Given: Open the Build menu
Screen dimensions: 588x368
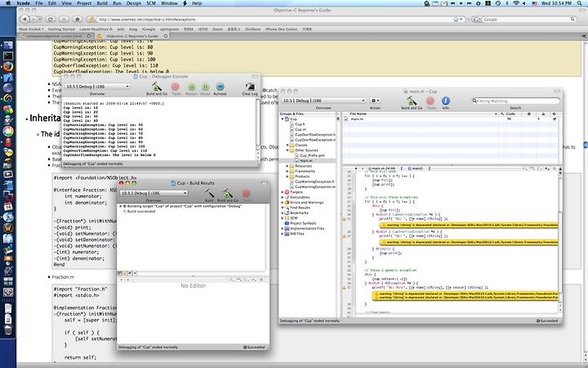Looking at the screenshot, I should pos(102,3).
